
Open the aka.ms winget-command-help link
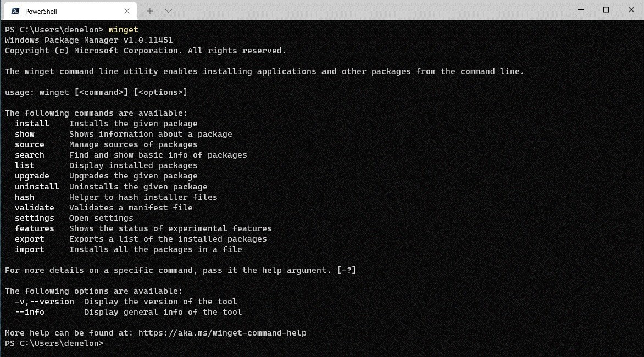(x=222, y=333)
